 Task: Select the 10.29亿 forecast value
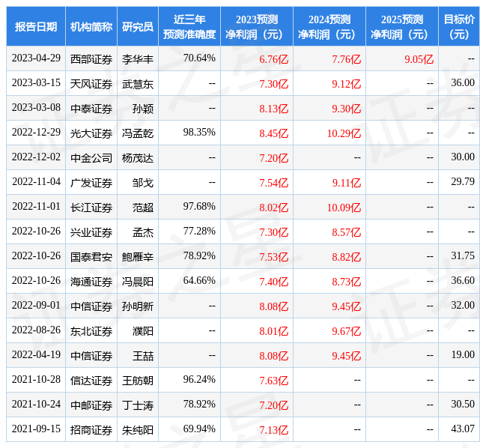tap(344, 133)
